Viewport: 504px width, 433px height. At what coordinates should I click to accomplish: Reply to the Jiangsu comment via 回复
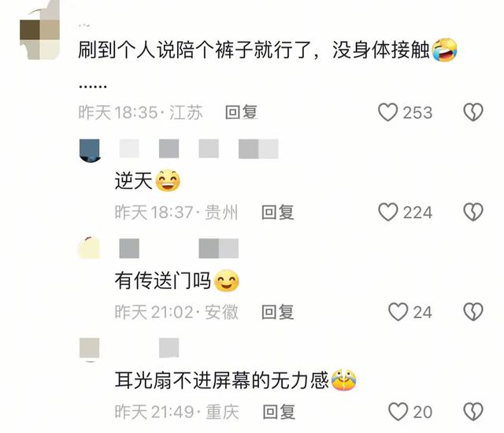(x=242, y=113)
